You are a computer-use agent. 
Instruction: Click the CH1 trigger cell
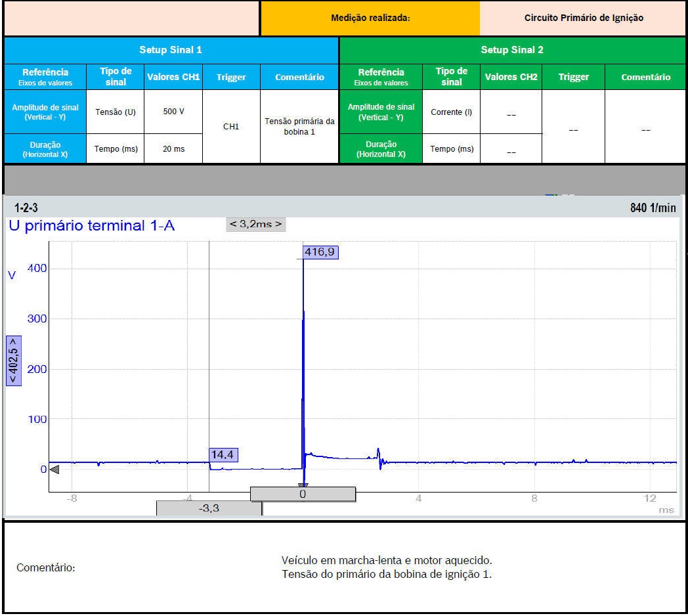pyautogui.click(x=231, y=127)
